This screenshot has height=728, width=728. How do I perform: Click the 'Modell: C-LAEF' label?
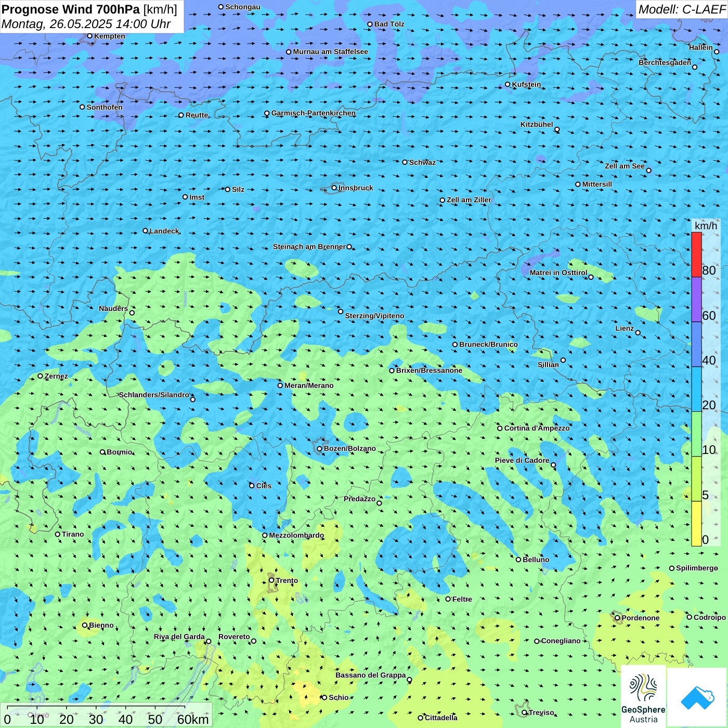[x=681, y=9]
